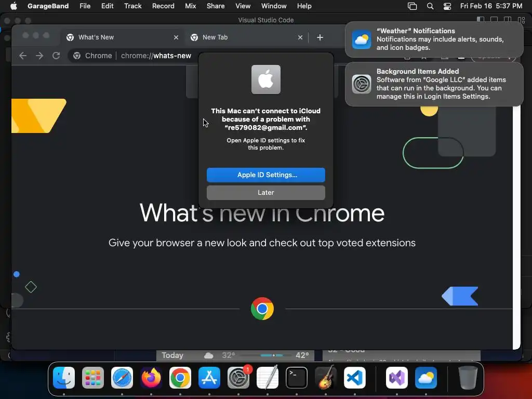This screenshot has width=532, height=399.
Task: Click the Stage Manager menu bar icon
Action: pyautogui.click(x=412, y=6)
